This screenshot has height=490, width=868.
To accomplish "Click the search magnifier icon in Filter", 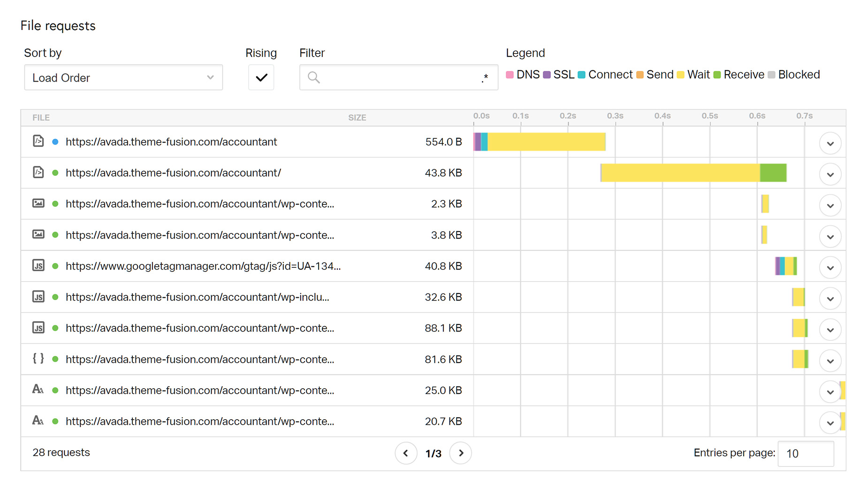I will (314, 77).
